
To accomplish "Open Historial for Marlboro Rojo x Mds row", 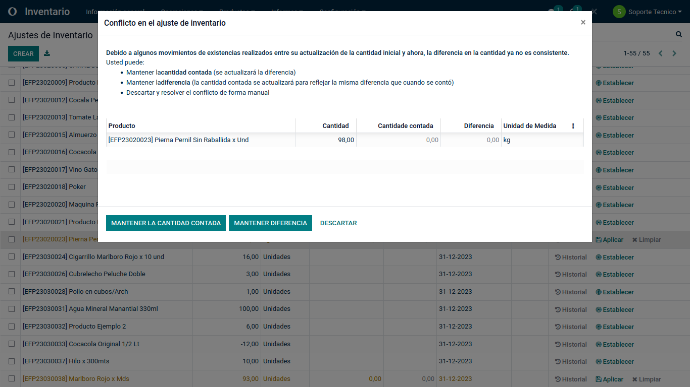I will [571, 379].
